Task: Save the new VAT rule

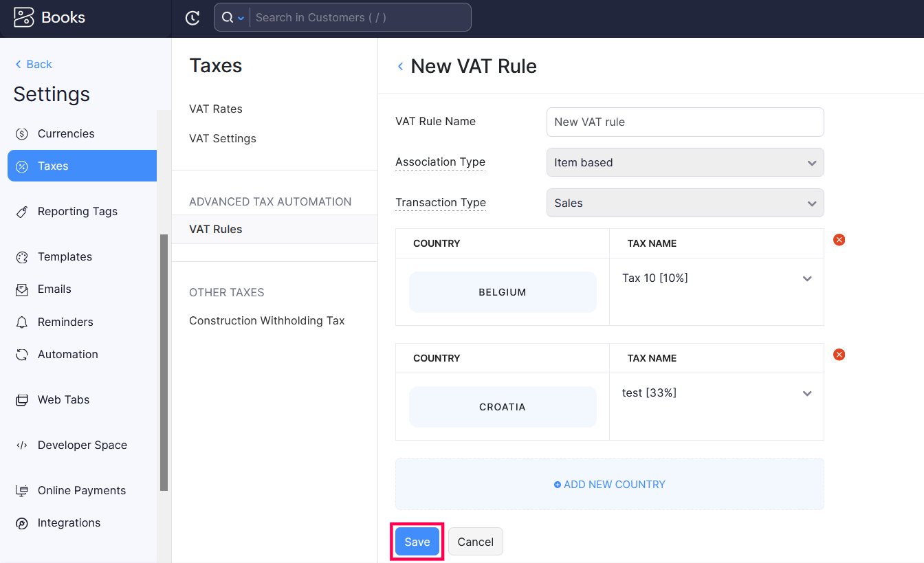Action: 417,541
